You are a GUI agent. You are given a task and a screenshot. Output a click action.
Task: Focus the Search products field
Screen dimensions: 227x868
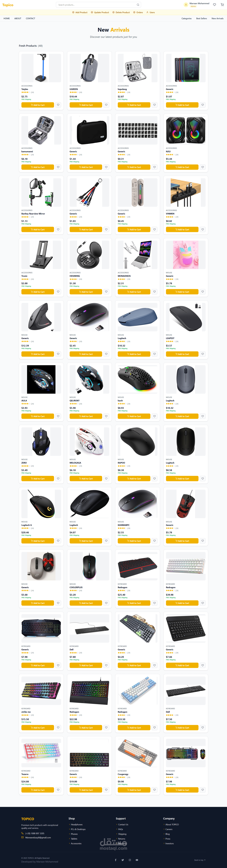tap(96, 5)
